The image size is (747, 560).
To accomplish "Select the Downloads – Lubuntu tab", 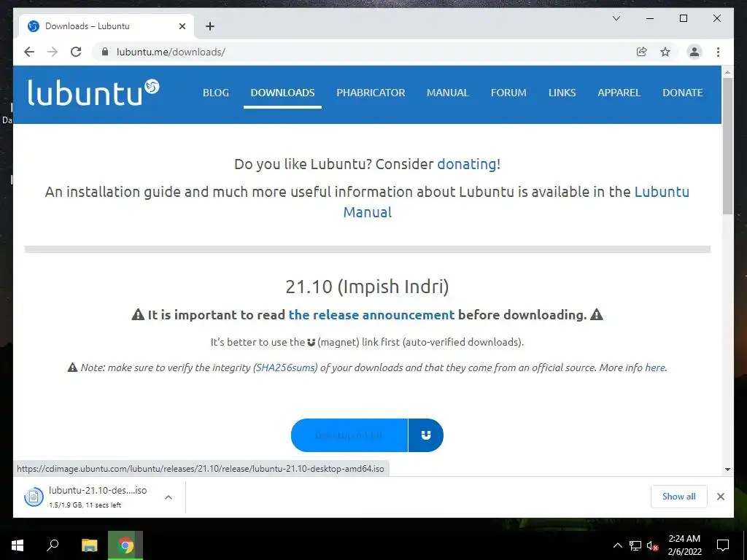I will (x=106, y=26).
